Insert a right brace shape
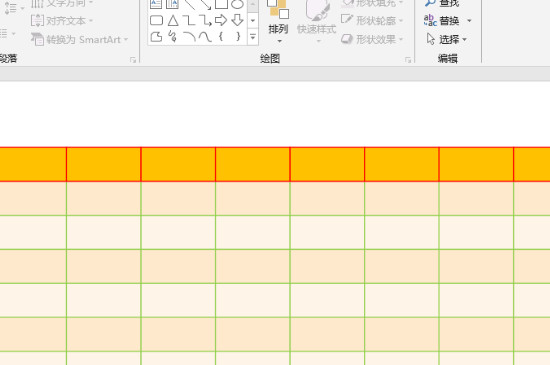 238,36
